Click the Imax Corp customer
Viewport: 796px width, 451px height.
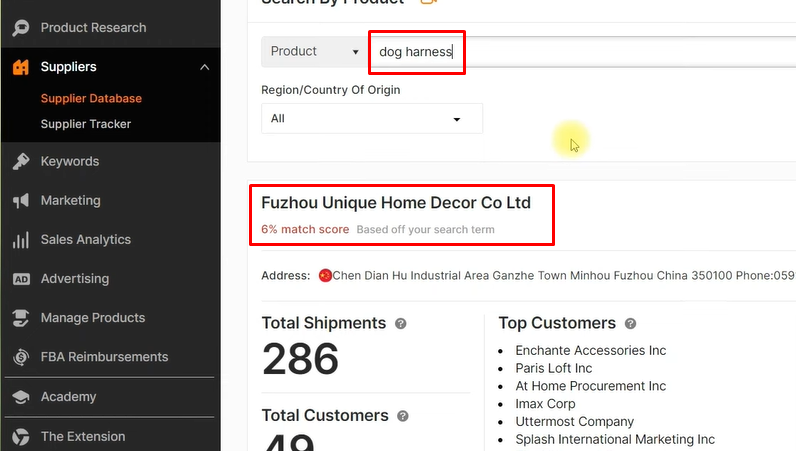pos(545,404)
